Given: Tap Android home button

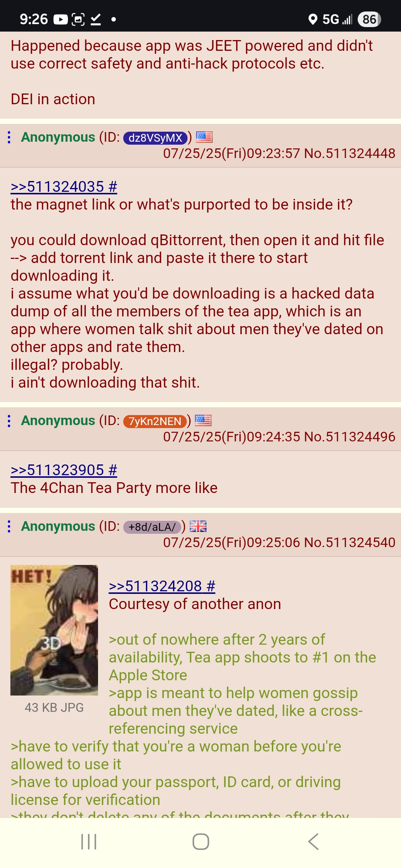Looking at the screenshot, I should [x=200, y=842].
